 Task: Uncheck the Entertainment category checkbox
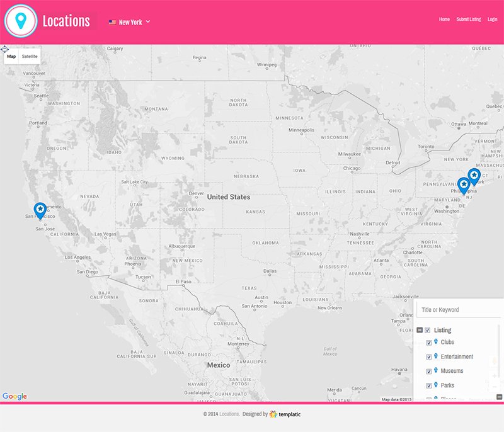click(x=429, y=357)
